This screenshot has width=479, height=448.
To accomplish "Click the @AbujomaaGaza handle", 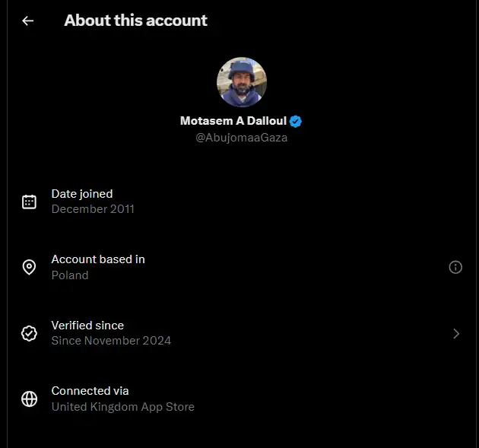I will pyautogui.click(x=241, y=138).
